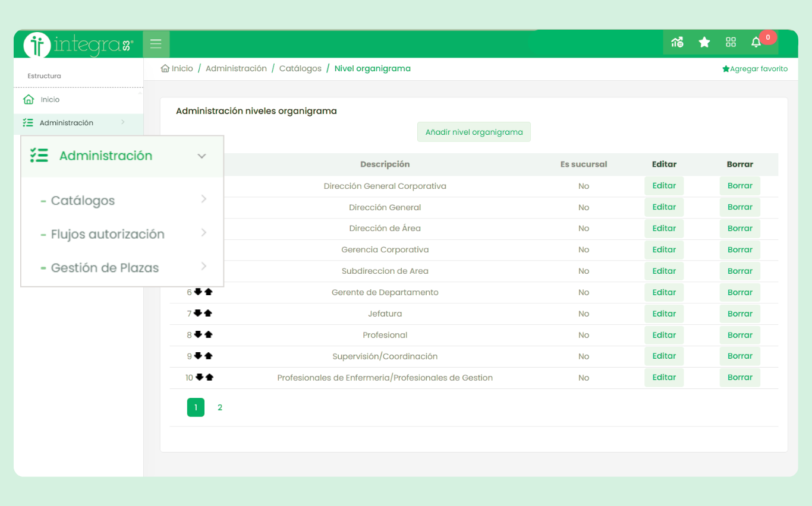Image resolution: width=812 pixels, height=506 pixels.
Task: Click the Integra logo
Action: pyautogui.click(x=78, y=45)
